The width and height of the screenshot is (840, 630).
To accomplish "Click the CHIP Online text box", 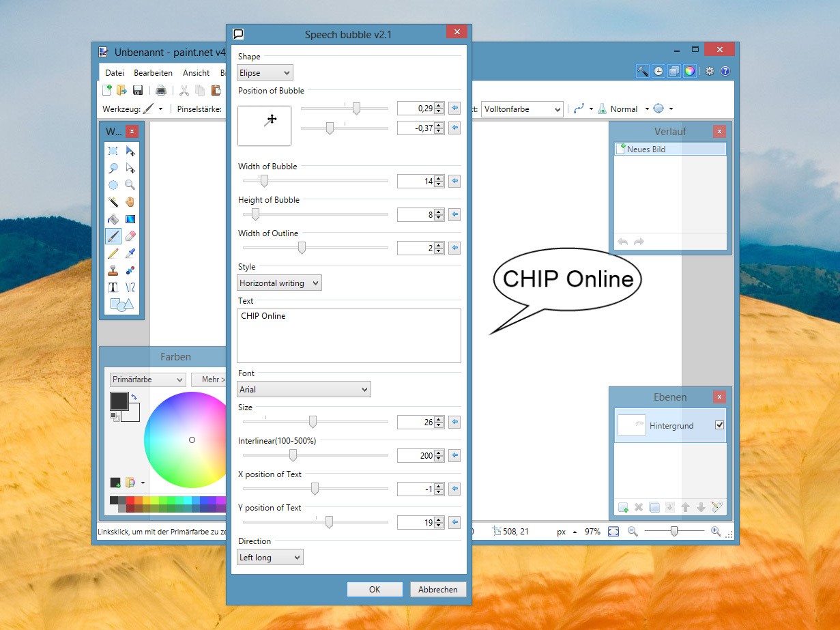I will point(349,336).
